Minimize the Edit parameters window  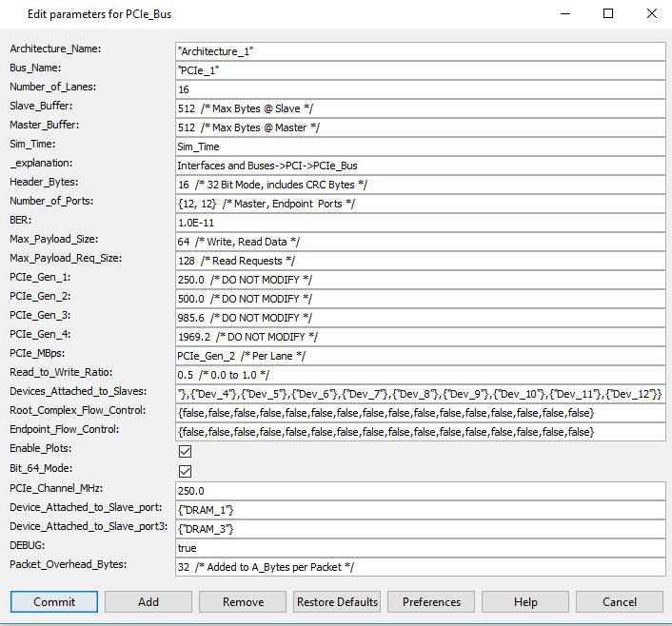click(x=565, y=14)
